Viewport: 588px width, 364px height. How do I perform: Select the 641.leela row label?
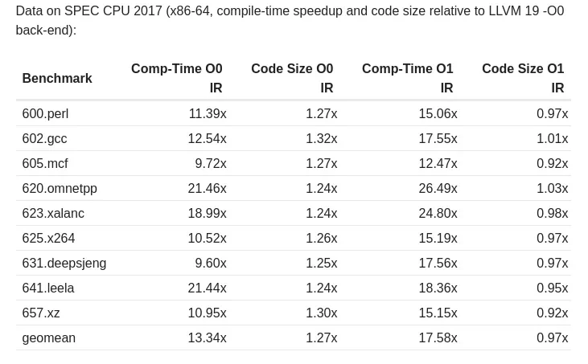click(x=48, y=288)
